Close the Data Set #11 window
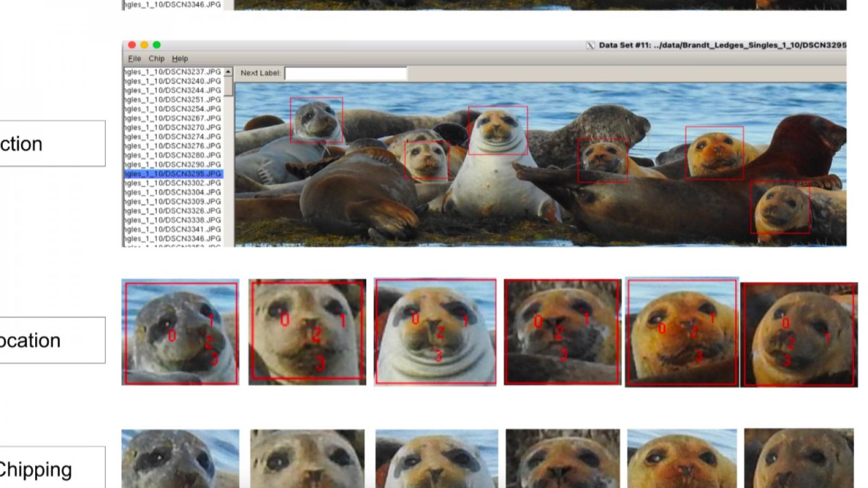The image size is (868, 488). click(x=132, y=45)
